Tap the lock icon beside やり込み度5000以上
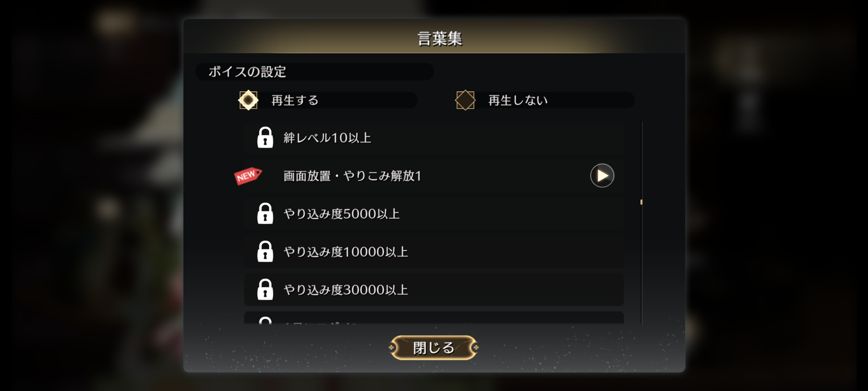The height and width of the screenshot is (391, 868). tap(265, 214)
